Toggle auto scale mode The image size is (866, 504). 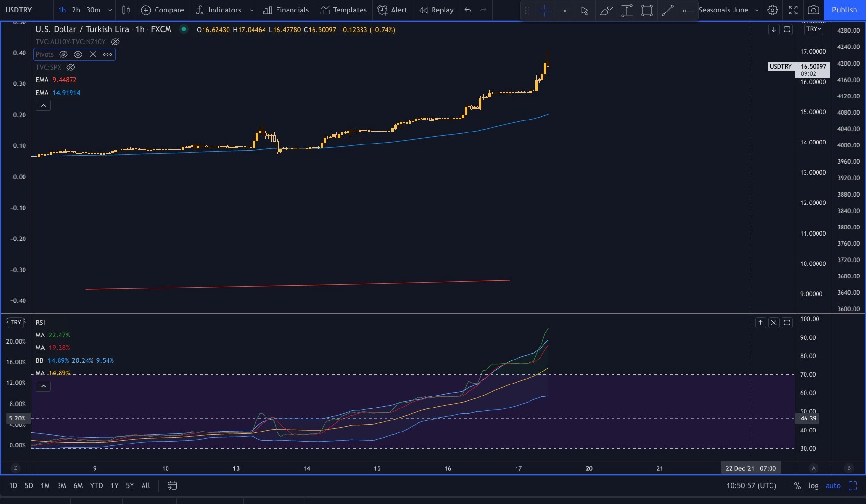pyautogui.click(x=833, y=486)
